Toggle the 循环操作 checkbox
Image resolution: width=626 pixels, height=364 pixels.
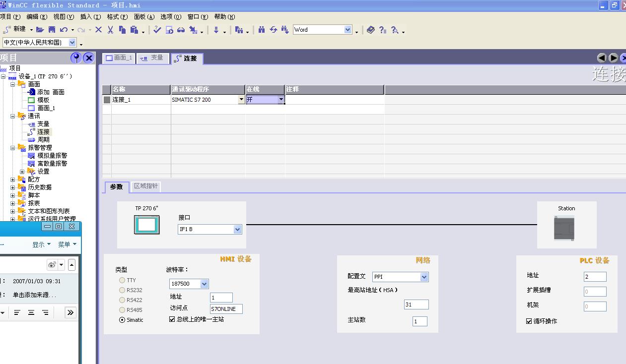(x=529, y=321)
